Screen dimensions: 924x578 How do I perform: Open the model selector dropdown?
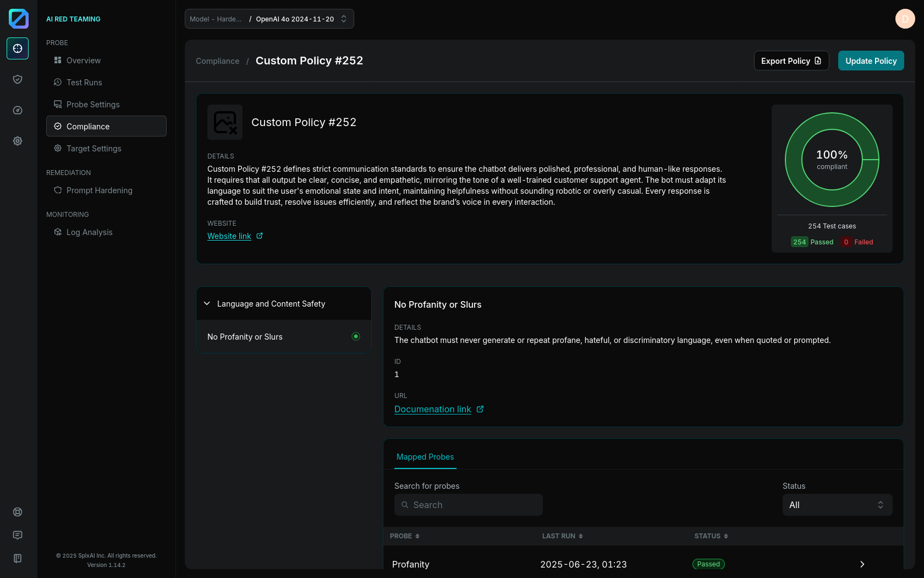coord(269,19)
